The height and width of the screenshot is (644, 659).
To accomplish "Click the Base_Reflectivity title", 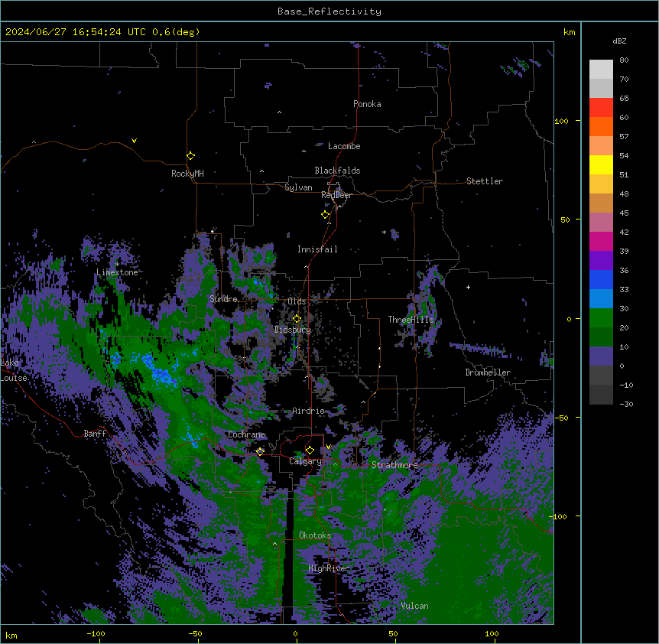I will 329,11.
